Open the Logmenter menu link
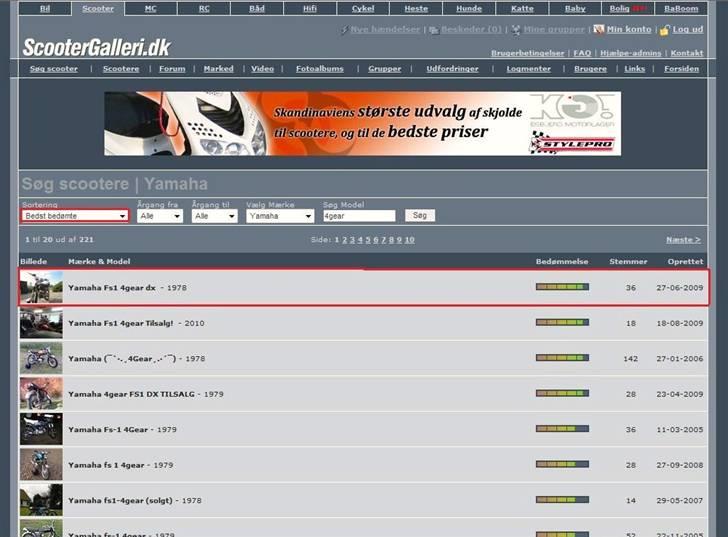 [x=528, y=69]
